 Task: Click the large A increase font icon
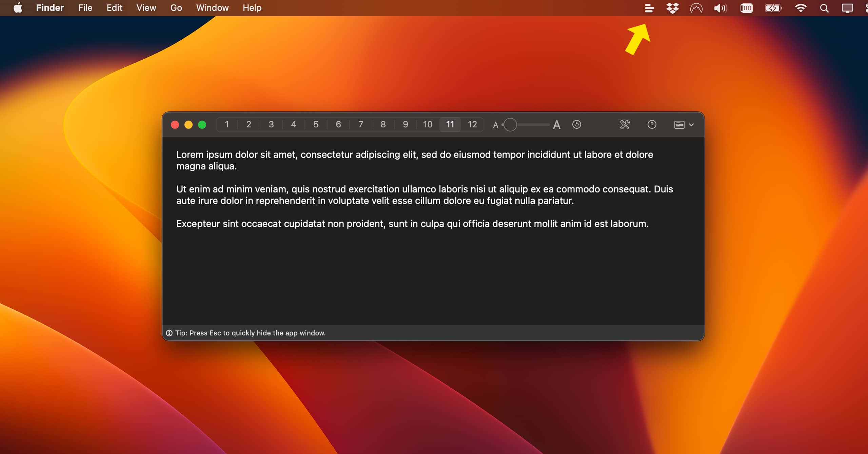pyautogui.click(x=556, y=125)
